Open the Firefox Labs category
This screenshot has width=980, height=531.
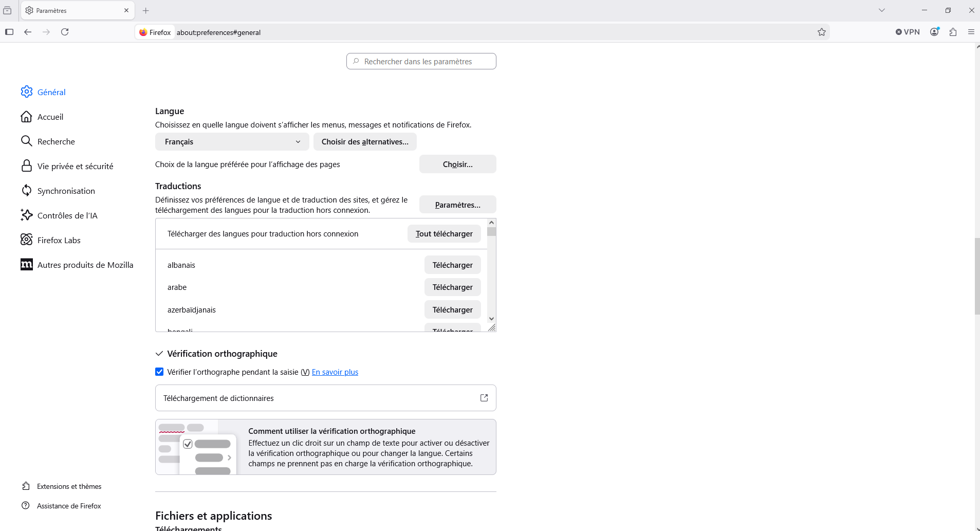tap(59, 240)
